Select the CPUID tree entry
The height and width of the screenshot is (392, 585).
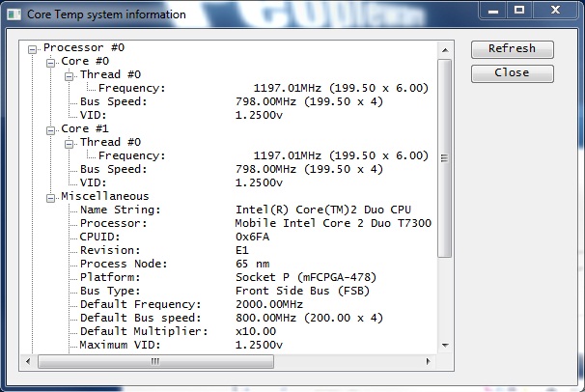[99, 237]
